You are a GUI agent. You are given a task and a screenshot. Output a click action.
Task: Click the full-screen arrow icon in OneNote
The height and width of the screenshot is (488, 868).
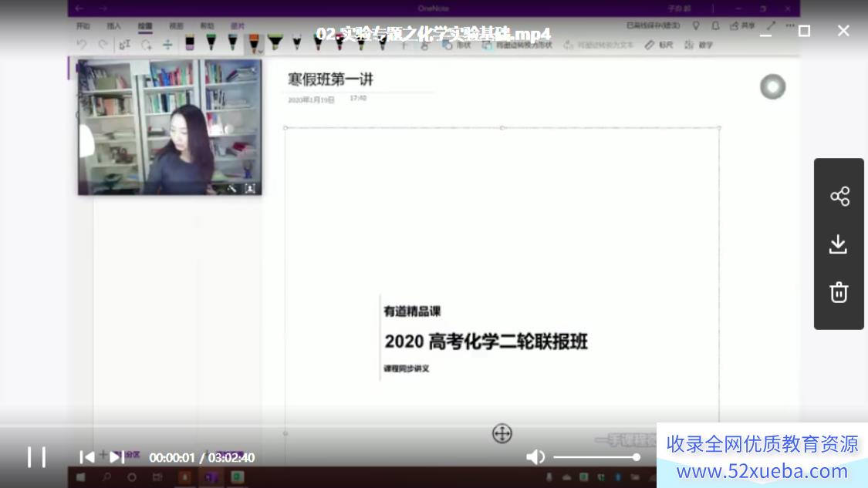coord(771,25)
